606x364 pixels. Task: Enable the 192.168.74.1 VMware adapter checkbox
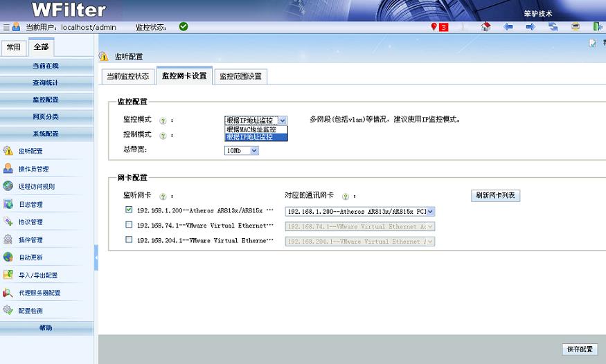point(129,225)
